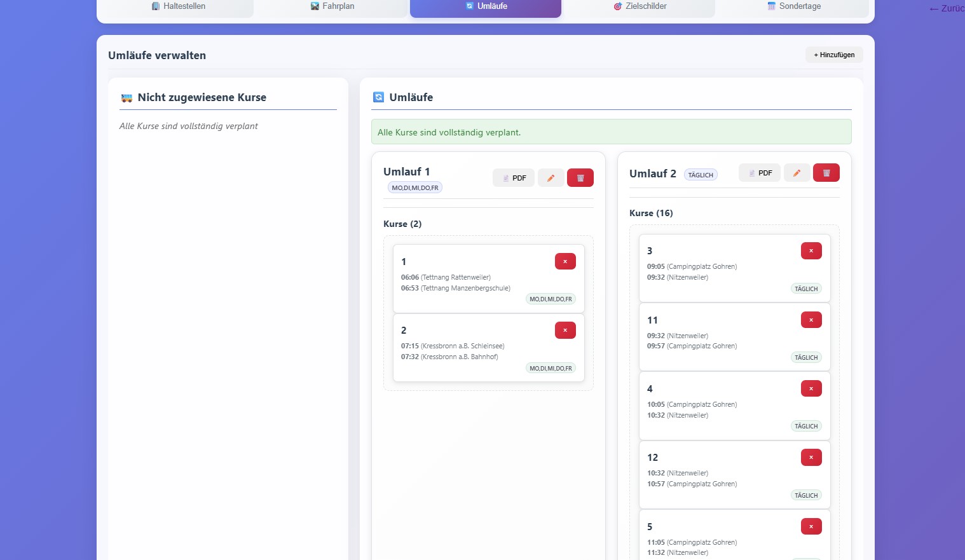Follow the Zurück link
Viewport: 965px width, 560px height.
pos(946,9)
